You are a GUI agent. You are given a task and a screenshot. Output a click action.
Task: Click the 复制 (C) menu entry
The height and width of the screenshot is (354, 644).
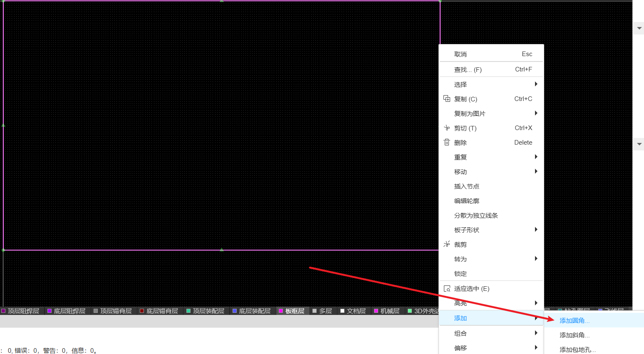click(x=491, y=99)
